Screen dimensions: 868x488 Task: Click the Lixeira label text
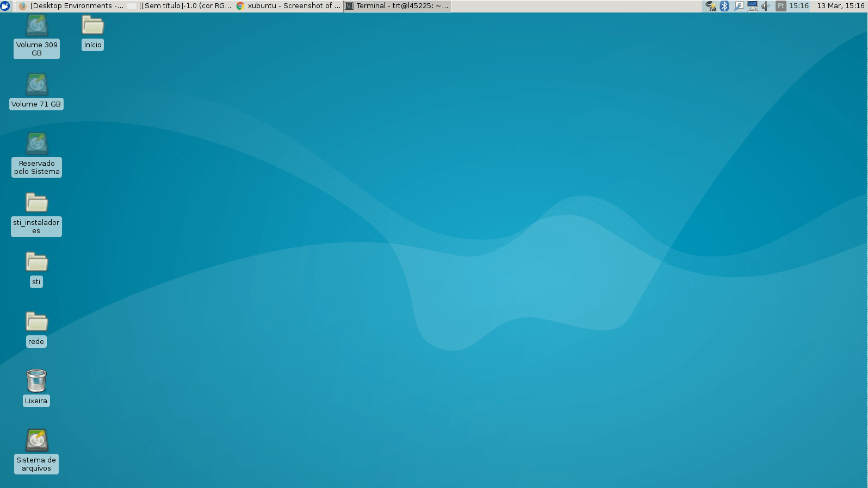click(36, 401)
